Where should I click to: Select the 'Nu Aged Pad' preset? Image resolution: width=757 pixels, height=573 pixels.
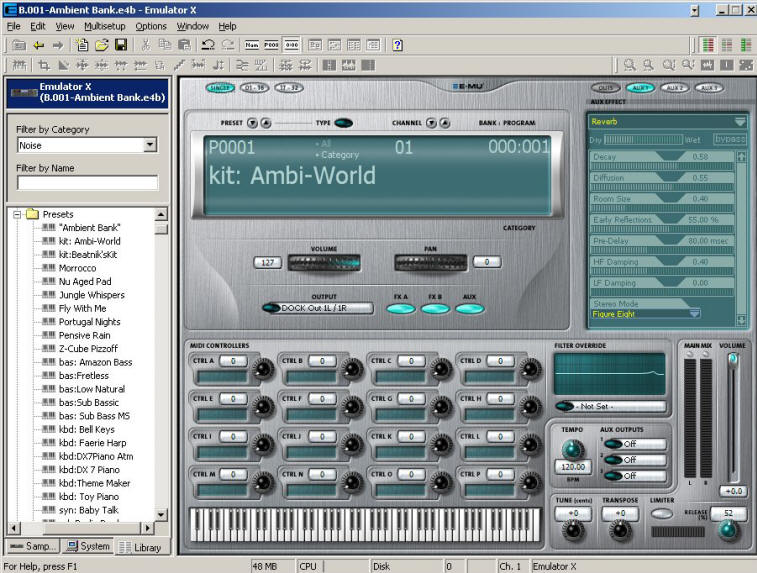click(x=85, y=281)
